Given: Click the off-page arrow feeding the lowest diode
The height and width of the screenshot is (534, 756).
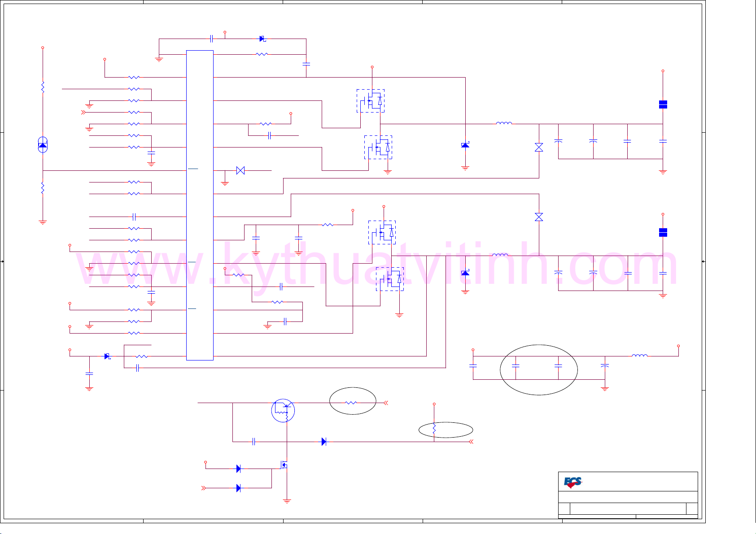Looking at the screenshot, I should 203,488.
